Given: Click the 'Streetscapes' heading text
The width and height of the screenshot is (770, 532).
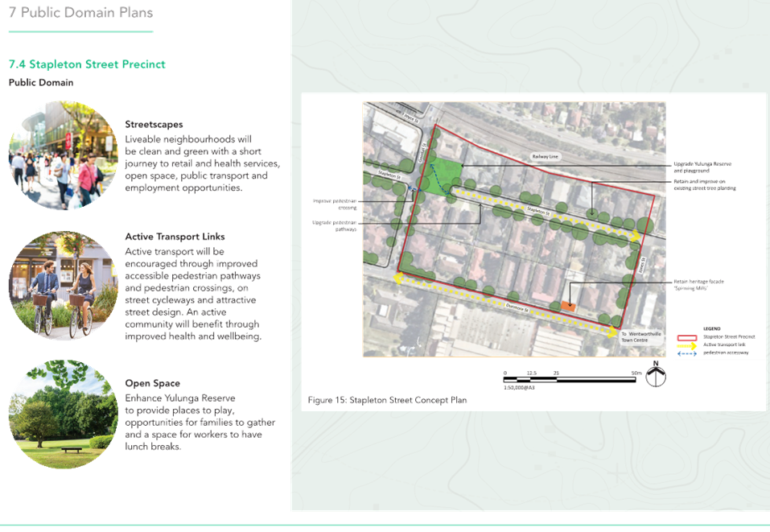Looking at the screenshot, I should (154, 125).
